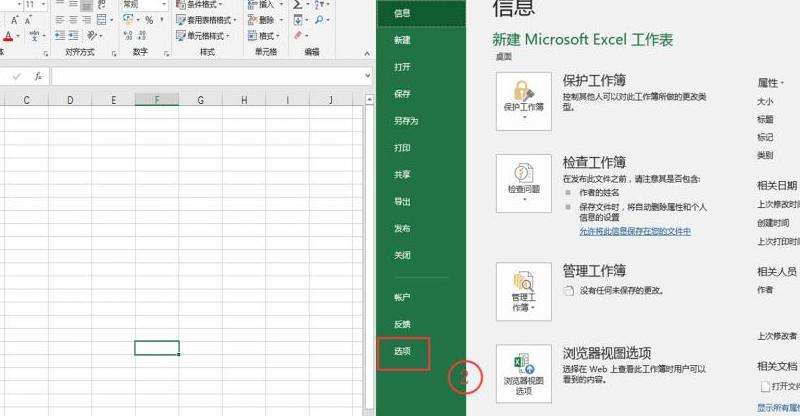Viewport: 800px width, 416px height.
Task: Apply percent style formatting
Action: click(x=149, y=20)
